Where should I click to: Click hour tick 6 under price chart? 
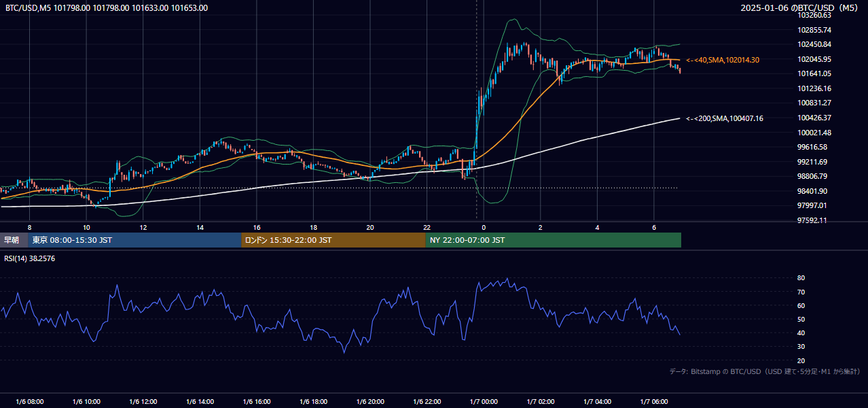coord(654,227)
